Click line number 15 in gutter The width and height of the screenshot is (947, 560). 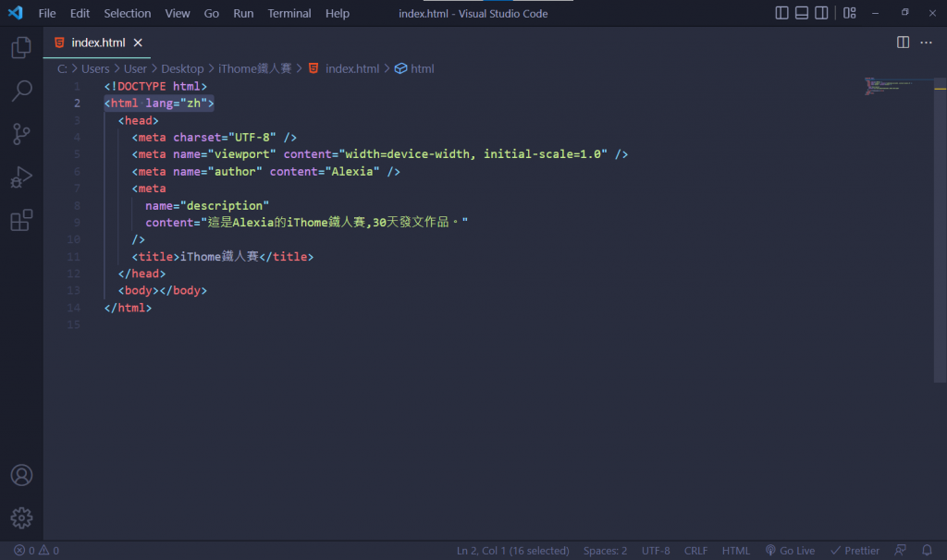[x=74, y=324]
